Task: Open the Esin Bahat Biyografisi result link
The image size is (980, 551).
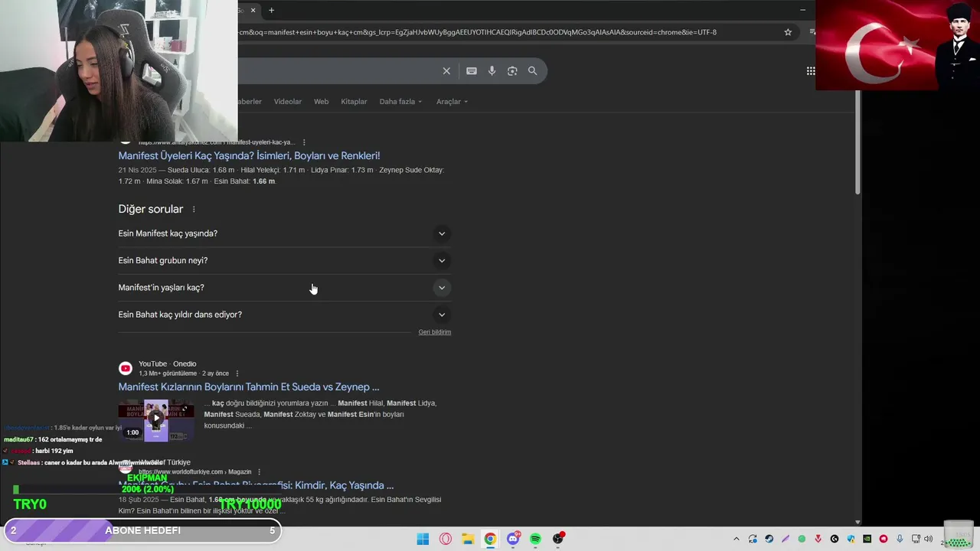Action: tap(256, 486)
